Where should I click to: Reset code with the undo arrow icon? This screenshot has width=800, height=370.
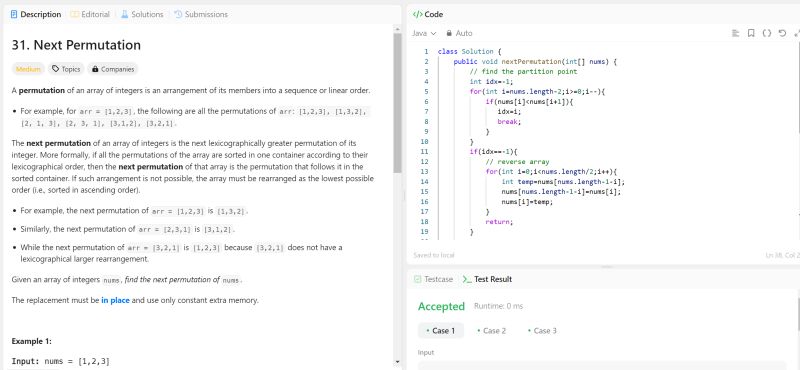tap(782, 33)
